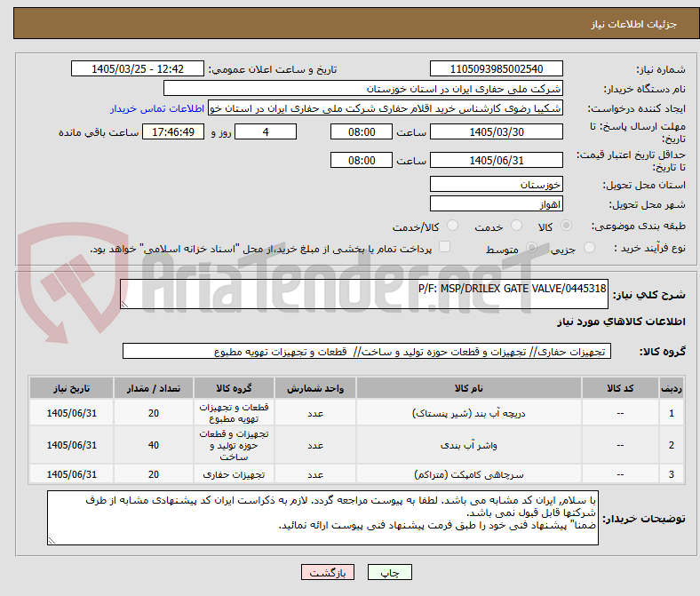This screenshot has width=700, height=596.
Task: Click the remaining time field 17:46:49
Action: click(x=172, y=131)
